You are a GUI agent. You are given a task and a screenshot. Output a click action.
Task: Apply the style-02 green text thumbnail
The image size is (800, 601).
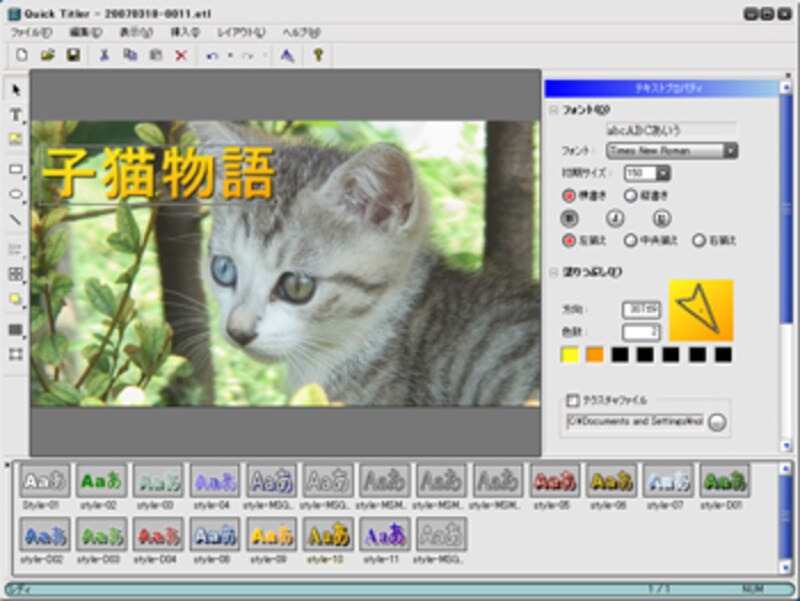(101, 481)
